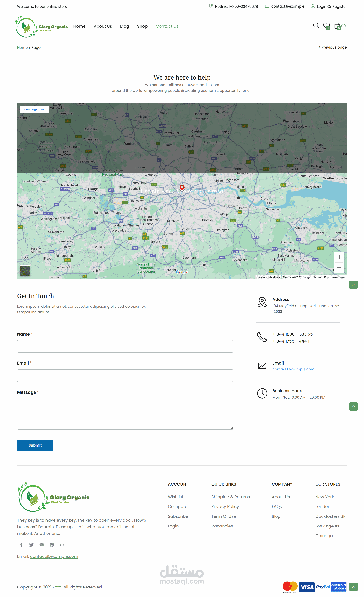Click the Pinterest footer icon
The image size is (364, 597).
tap(52, 545)
